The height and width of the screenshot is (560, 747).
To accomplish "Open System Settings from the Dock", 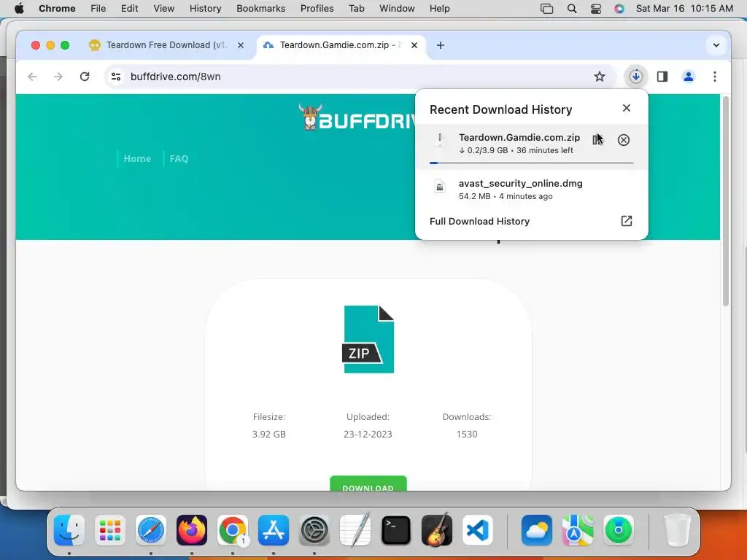I will 314,530.
